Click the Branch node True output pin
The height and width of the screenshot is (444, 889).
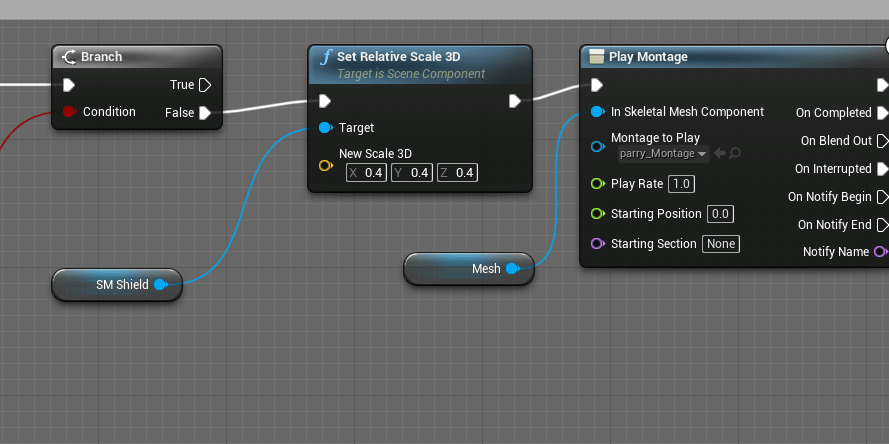point(205,85)
